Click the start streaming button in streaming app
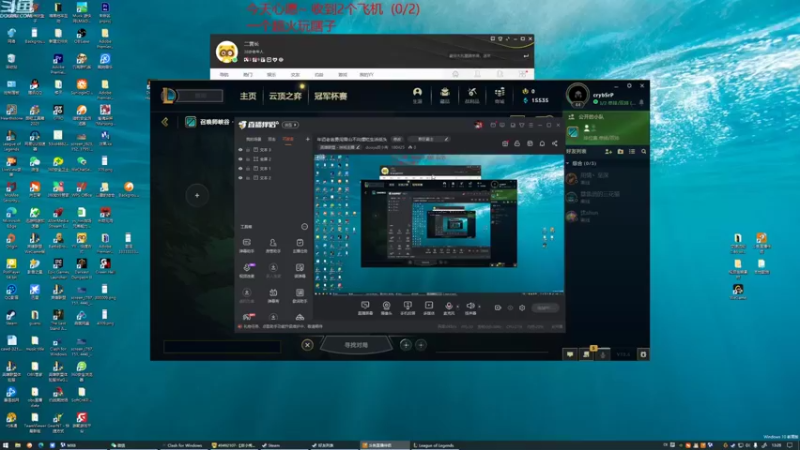Image resolution: width=800 pixels, height=450 pixels. pyautogui.click(x=545, y=308)
